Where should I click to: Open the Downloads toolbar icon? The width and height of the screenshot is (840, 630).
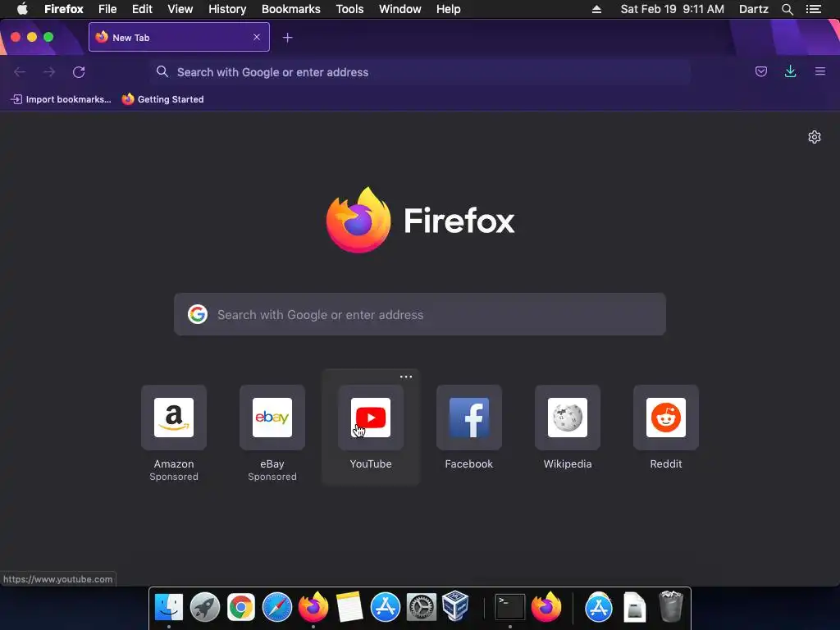click(x=790, y=72)
